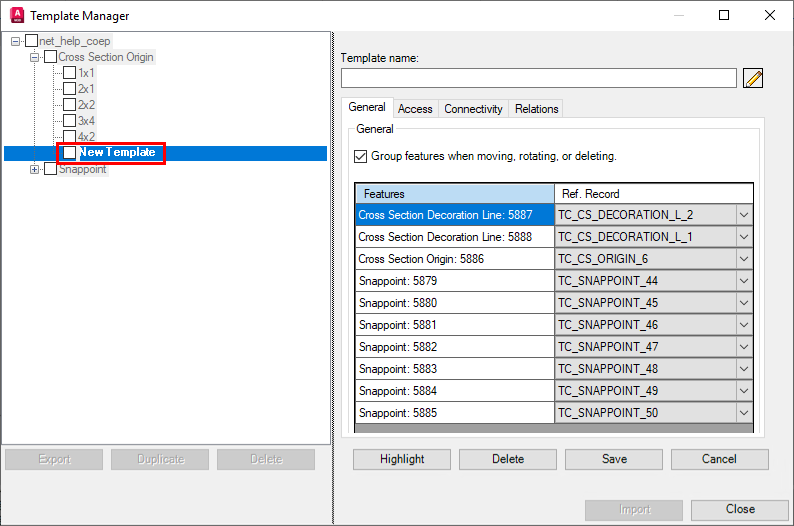Open Ref. Record dropdown for TC_CS_DECORATION_L_2
The image size is (794, 526).
click(743, 215)
